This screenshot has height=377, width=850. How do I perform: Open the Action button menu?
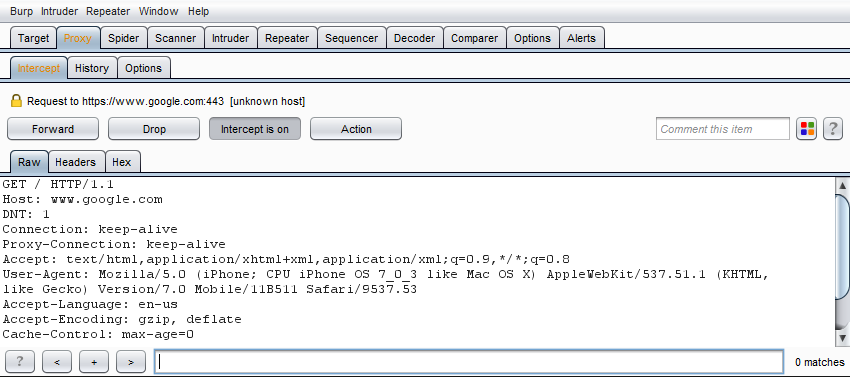pos(356,129)
